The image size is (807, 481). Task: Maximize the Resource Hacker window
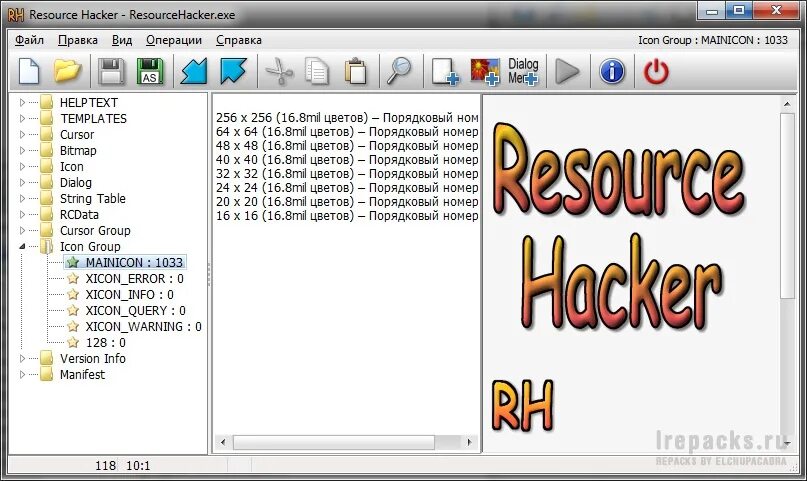click(739, 10)
